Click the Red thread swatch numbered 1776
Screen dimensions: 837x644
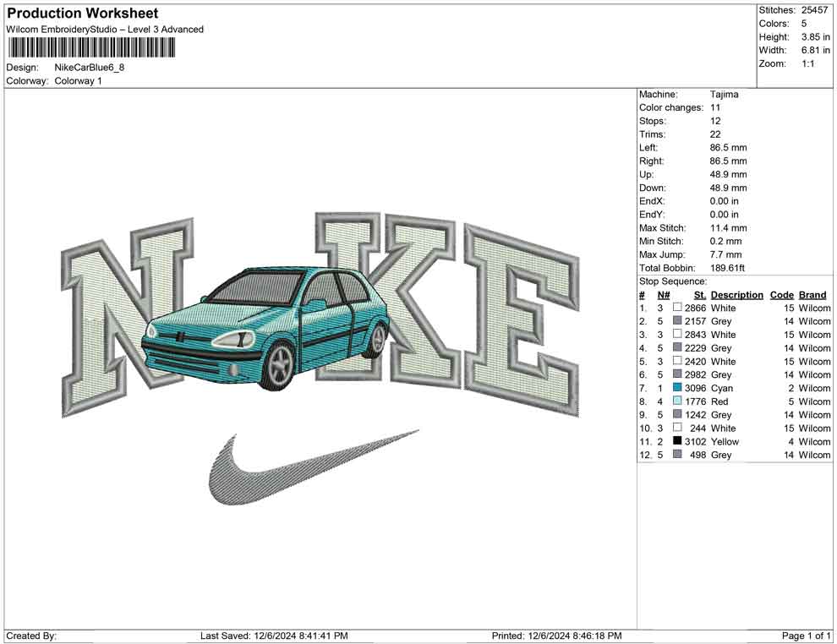(676, 401)
